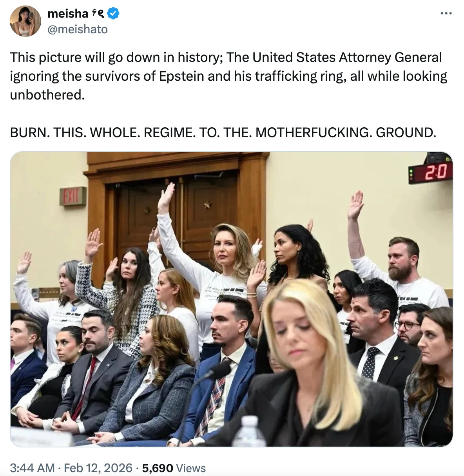464x476 pixels.
Task: Click the red EXIT sign in photo
Action: [x=72, y=196]
